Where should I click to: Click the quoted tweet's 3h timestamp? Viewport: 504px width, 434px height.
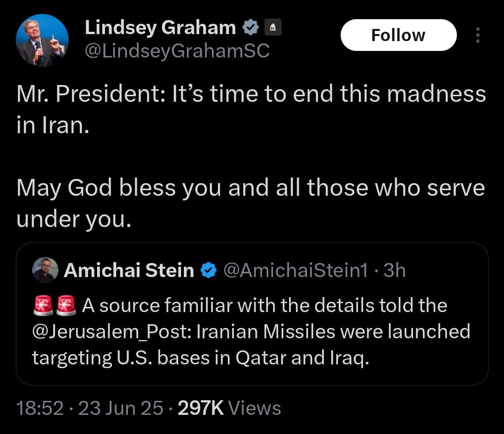394,270
